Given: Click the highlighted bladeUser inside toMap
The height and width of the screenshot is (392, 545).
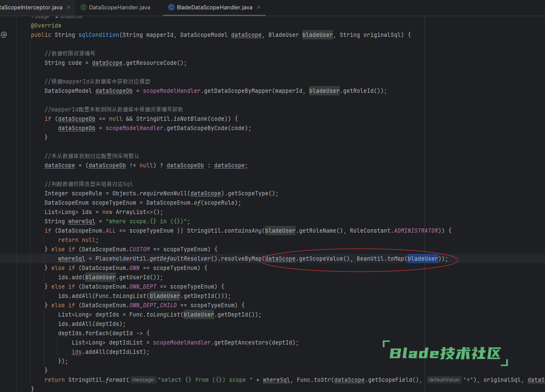Looking at the screenshot, I should 423,259.
